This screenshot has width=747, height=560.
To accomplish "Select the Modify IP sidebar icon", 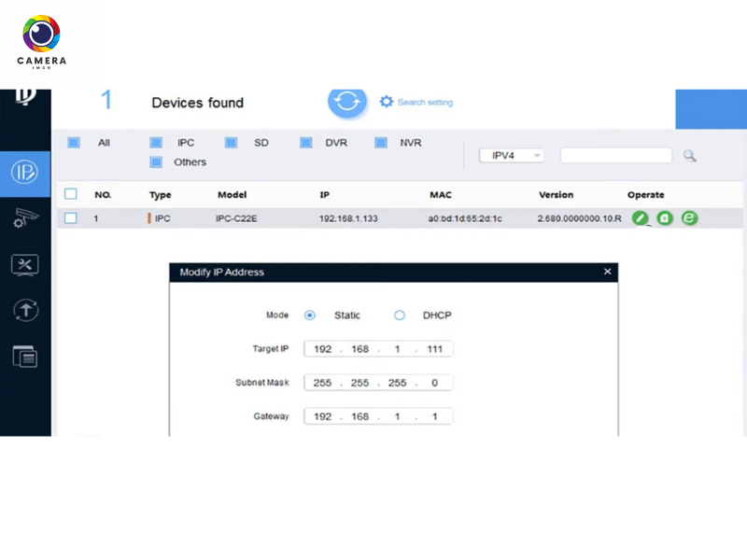I will point(24,173).
